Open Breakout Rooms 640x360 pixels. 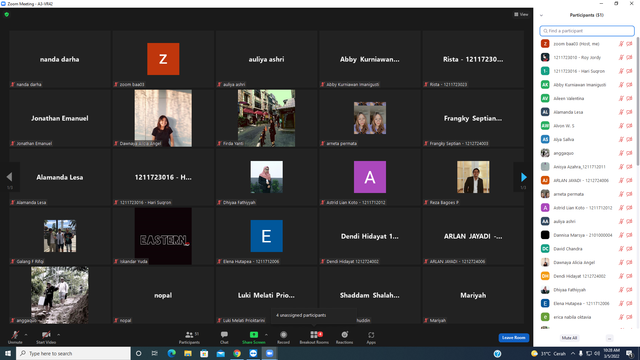click(x=314, y=337)
